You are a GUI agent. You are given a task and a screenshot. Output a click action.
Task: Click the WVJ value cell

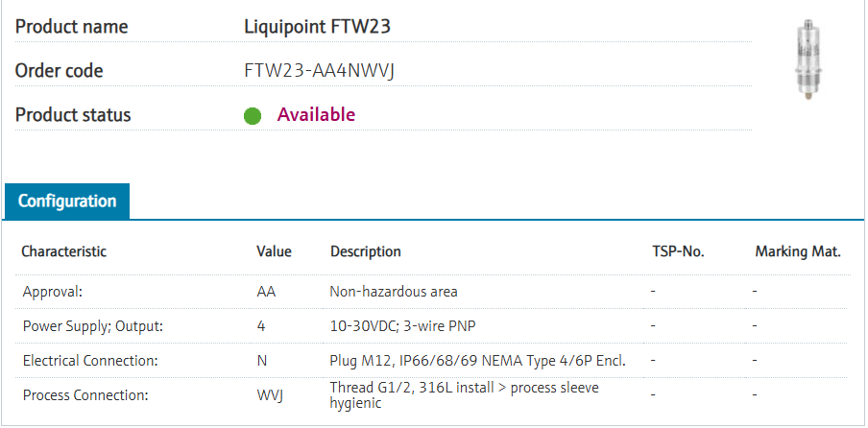(x=270, y=395)
